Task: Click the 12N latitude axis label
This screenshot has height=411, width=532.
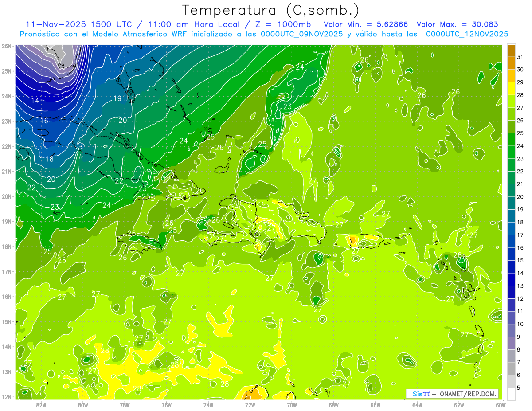Action: tap(7, 397)
